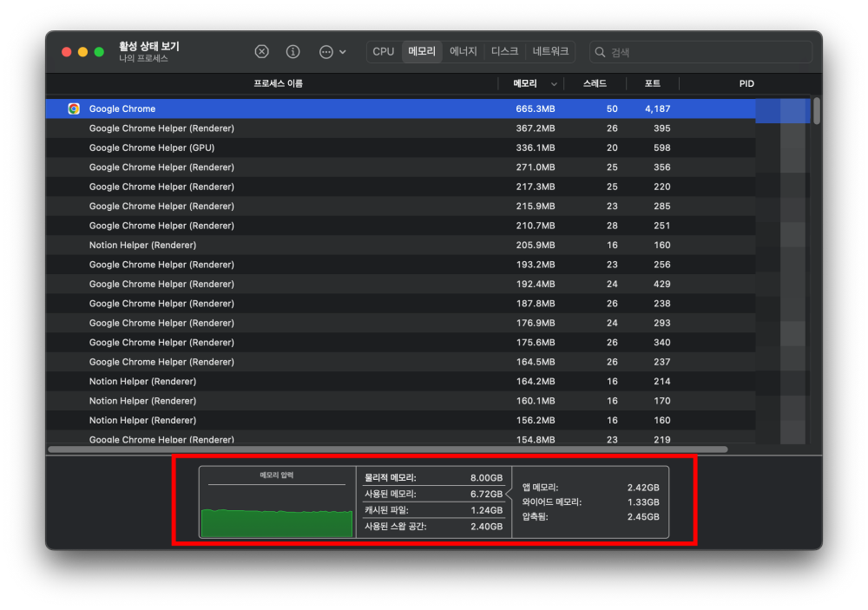
Task: Click the 앱 메모리 2.42GB entry
Action: click(x=590, y=488)
